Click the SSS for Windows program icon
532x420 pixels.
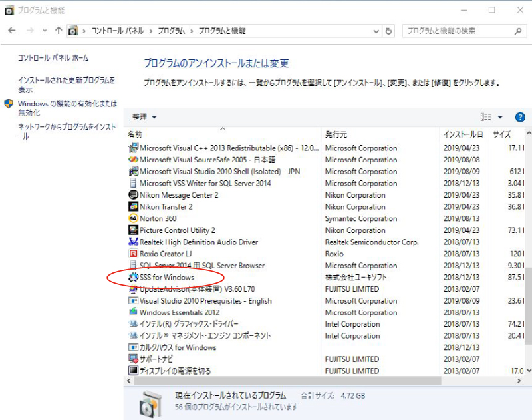[133, 277]
